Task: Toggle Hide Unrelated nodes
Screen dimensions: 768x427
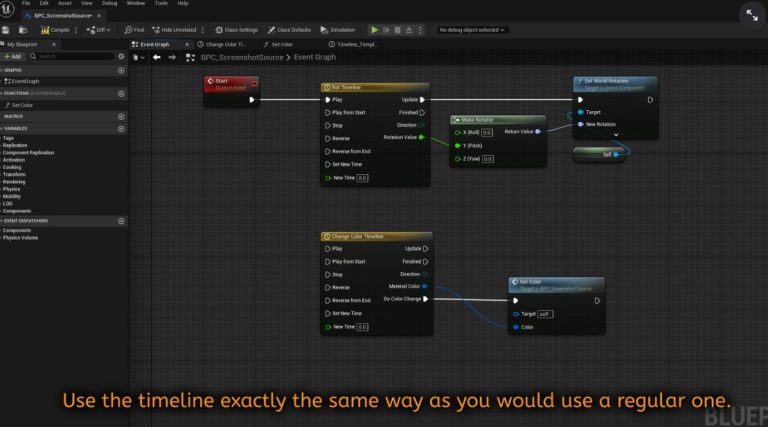Action: pyautogui.click(x=174, y=30)
